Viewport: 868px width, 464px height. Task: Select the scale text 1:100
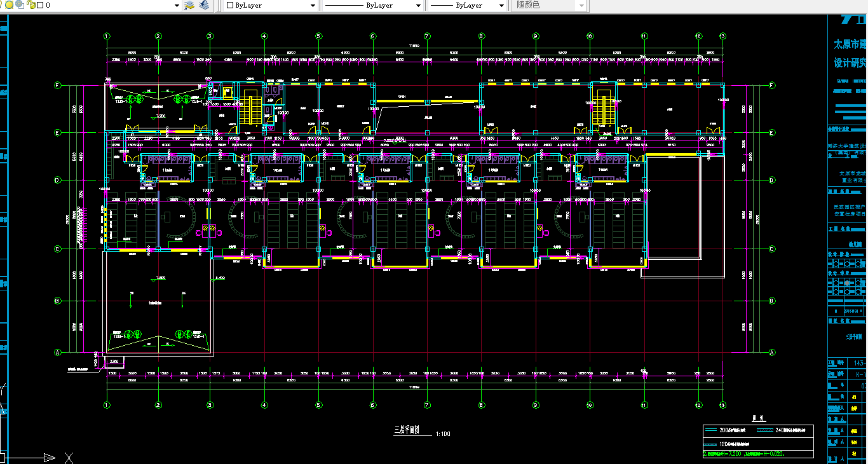[443, 433]
